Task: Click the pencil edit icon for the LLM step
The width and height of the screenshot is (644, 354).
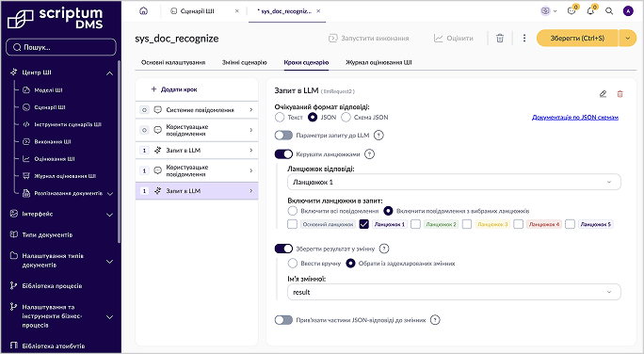Action: click(603, 94)
